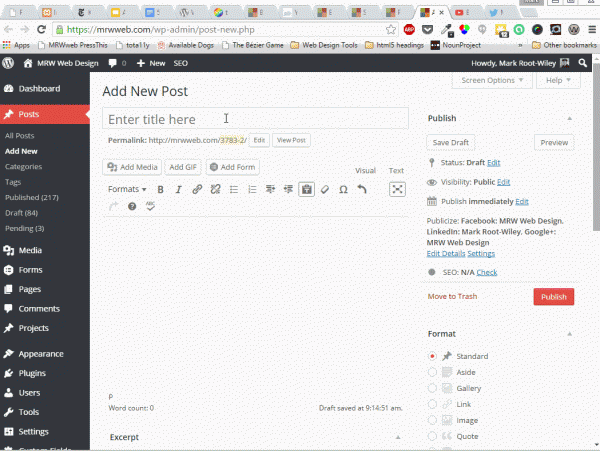Select the Standard post format
The height and width of the screenshot is (451, 600).
click(x=432, y=356)
